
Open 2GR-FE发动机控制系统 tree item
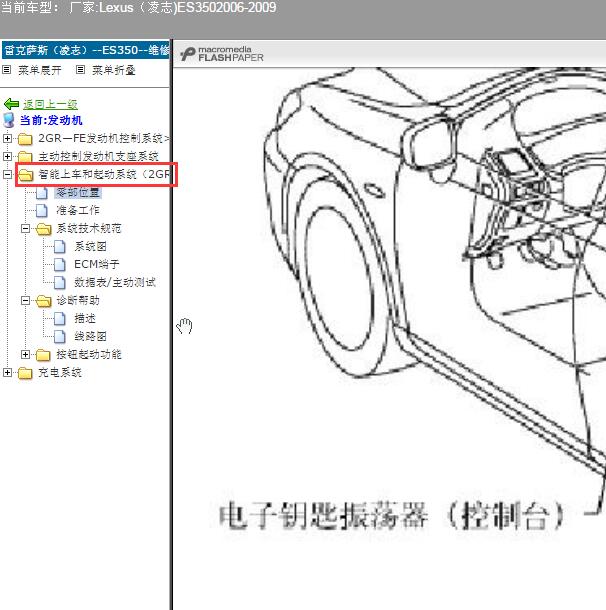tap(103, 138)
